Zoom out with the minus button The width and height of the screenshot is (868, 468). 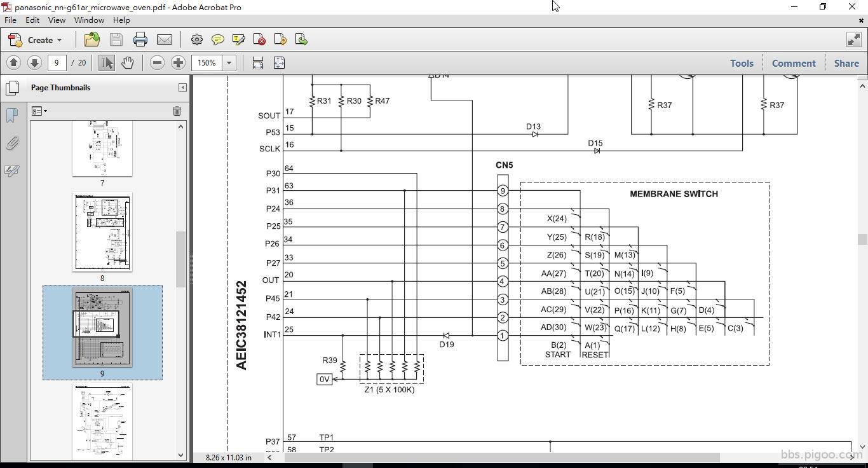point(157,63)
